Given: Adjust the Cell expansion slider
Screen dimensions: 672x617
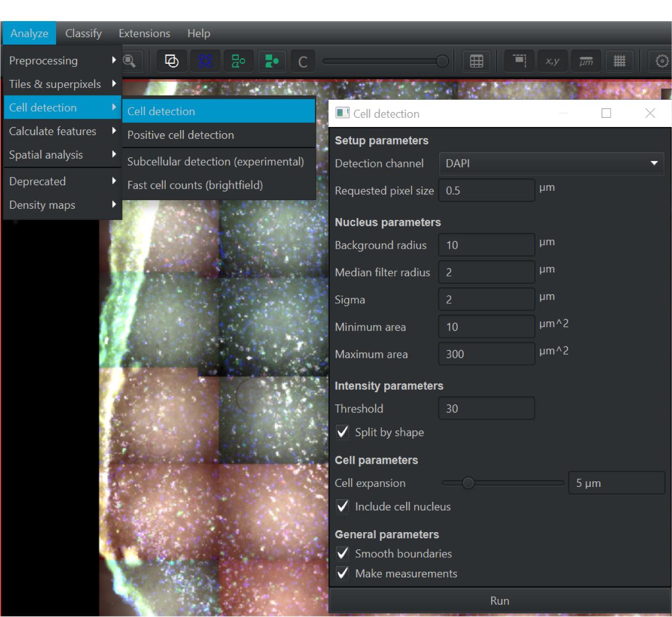Looking at the screenshot, I should tap(468, 483).
